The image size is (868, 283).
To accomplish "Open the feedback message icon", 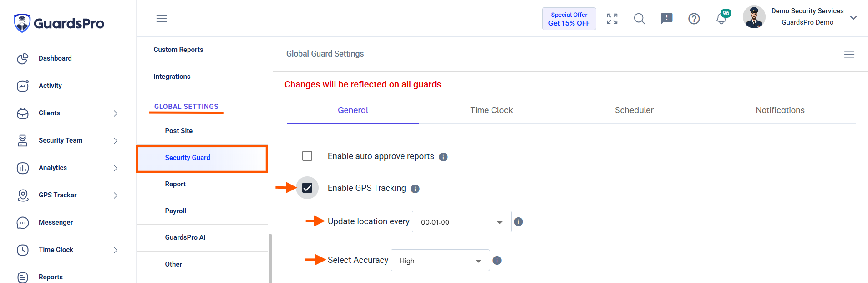I will point(666,19).
